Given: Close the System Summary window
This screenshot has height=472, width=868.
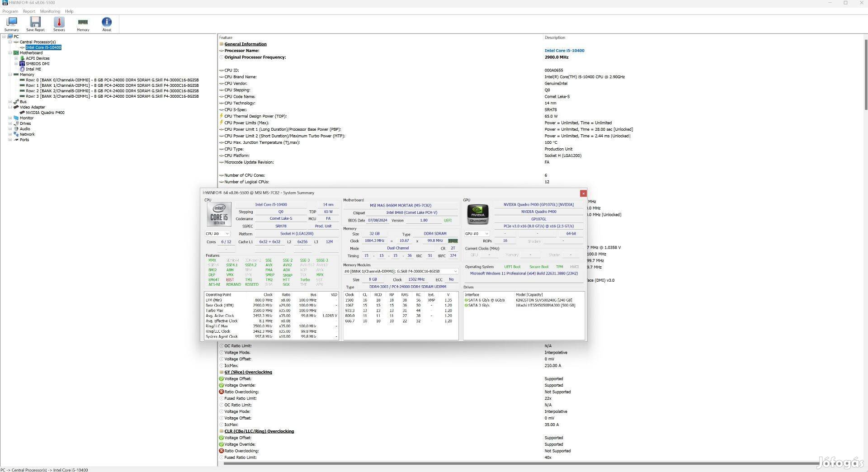Looking at the screenshot, I should 583,194.
